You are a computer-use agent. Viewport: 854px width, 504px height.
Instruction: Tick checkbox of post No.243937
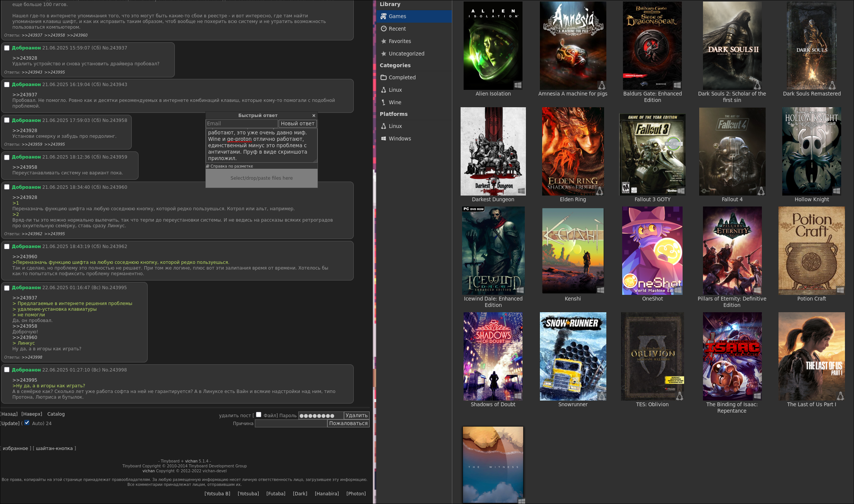click(x=7, y=48)
